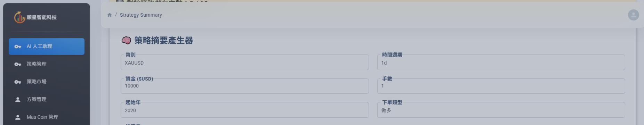The image size is (644, 125).
Task: Click the person icon beside Mas Coin 管理
Action: [x=18, y=117]
